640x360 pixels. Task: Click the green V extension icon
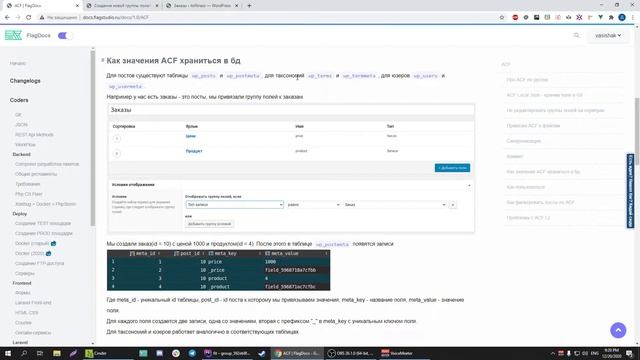tap(600, 18)
